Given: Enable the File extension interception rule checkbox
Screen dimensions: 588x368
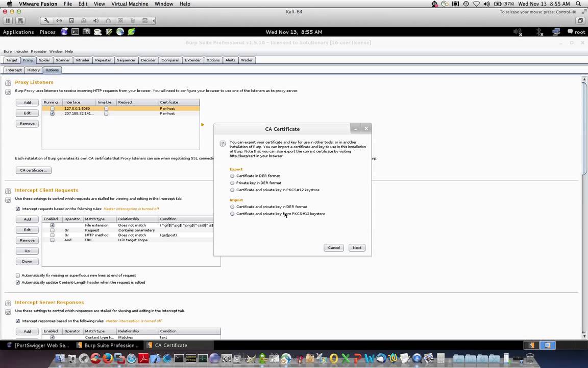Looking at the screenshot, I should tap(53, 225).
